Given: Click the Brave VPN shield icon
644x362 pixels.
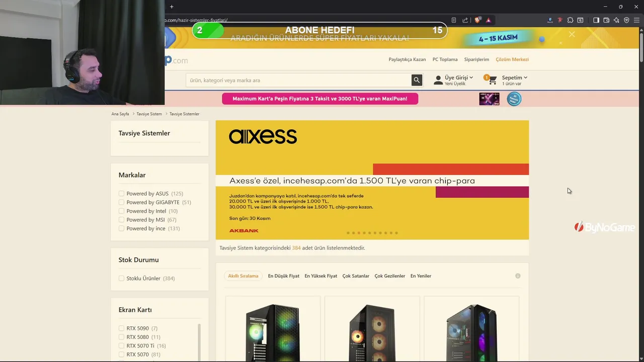Looking at the screenshot, I should pos(626,20).
